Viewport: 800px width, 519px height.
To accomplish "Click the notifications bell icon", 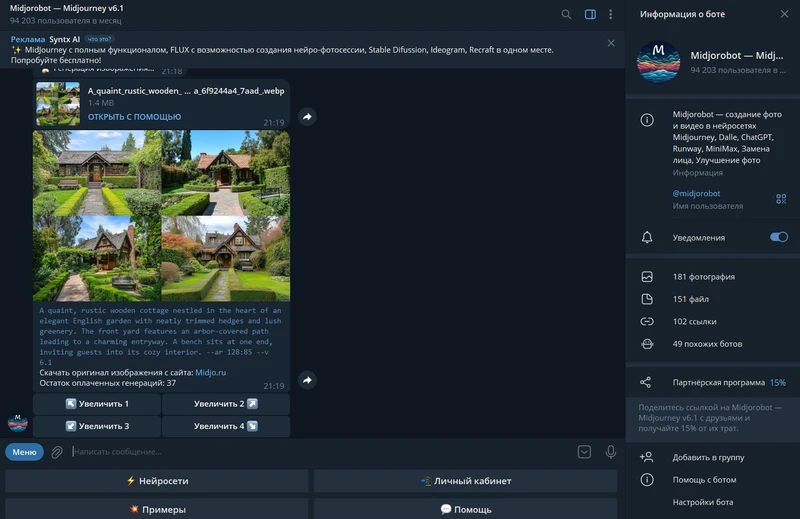I will pyautogui.click(x=647, y=237).
